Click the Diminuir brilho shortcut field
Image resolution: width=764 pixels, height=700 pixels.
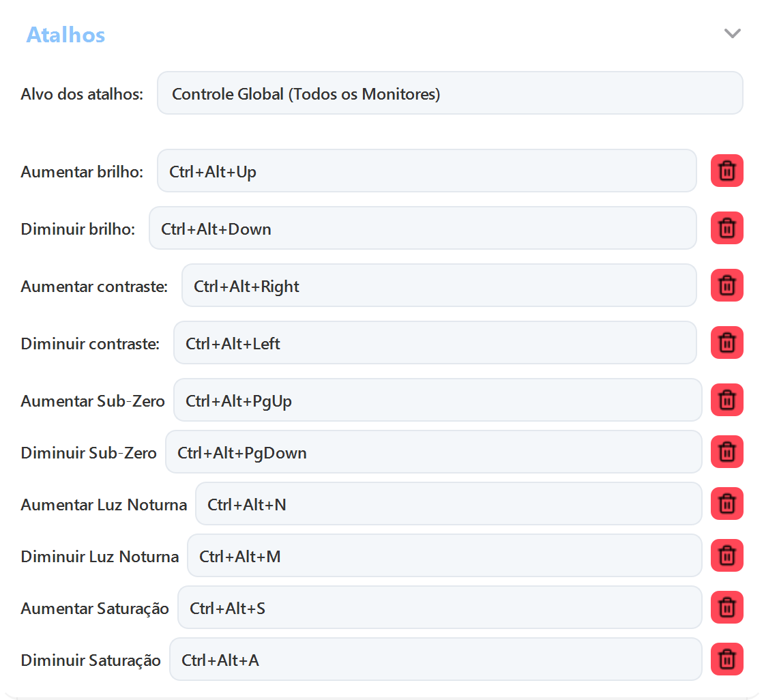point(423,228)
